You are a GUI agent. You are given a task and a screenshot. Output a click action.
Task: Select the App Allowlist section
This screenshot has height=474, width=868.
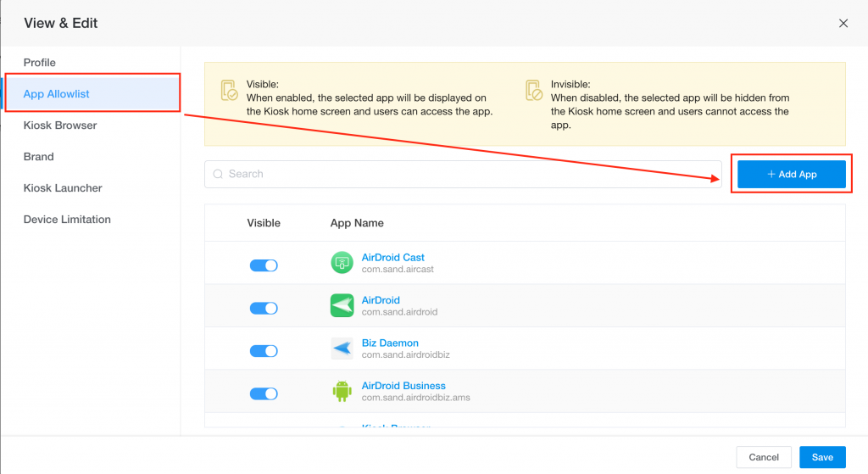(x=92, y=93)
